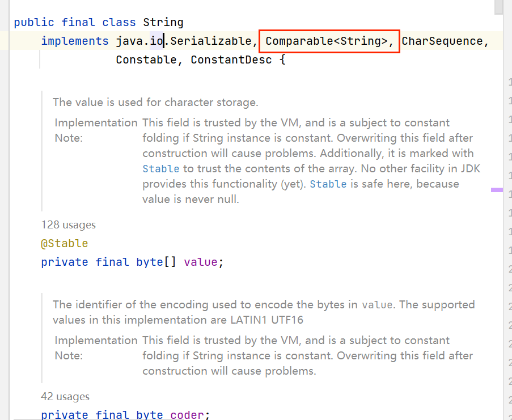Click the Constable interface name
This screenshot has width=512, height=420.
(146, 60)
